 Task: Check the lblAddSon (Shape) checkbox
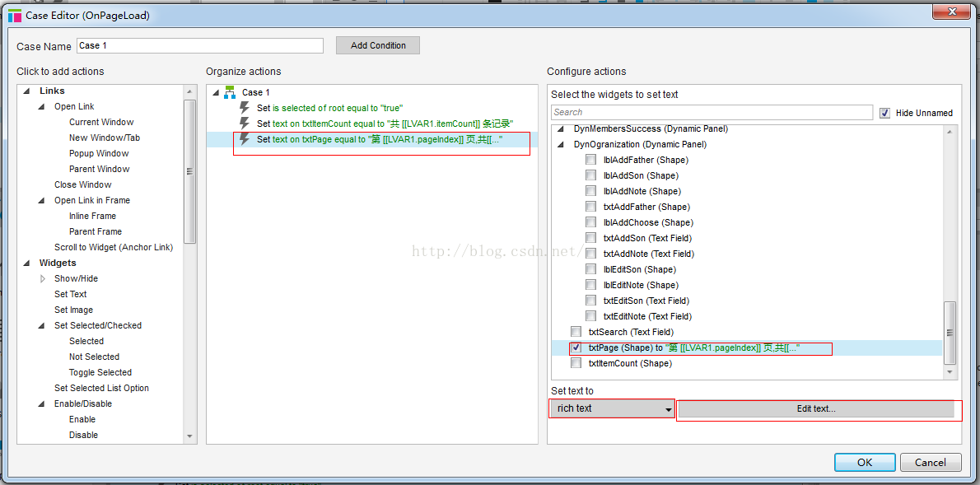[590, 175]
